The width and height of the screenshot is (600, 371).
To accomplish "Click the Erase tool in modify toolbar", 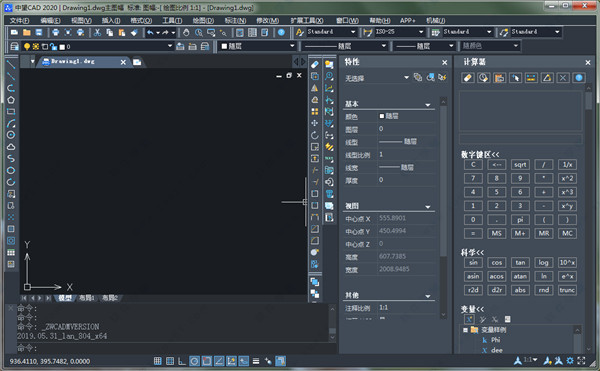I will pyautogui.click(x=315, y=65).
